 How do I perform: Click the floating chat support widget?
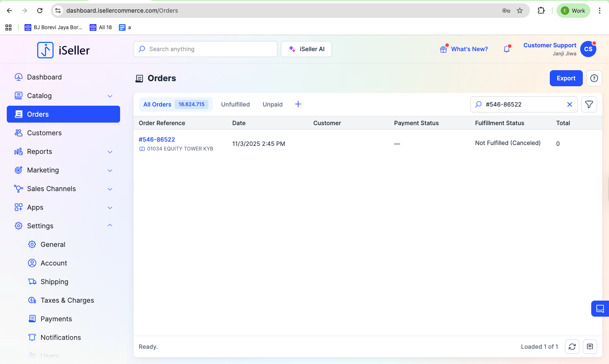point(600,309)
